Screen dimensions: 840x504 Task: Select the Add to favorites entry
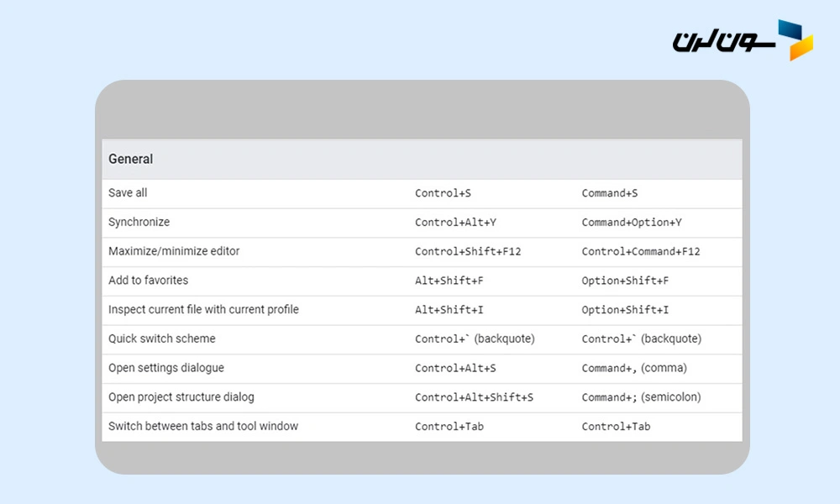coord(148,281)
